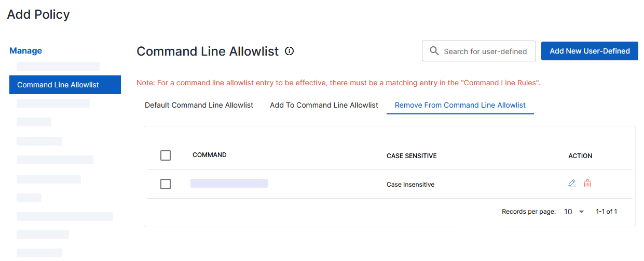Open Add To Command Line Allowlist tab
The image size is (644, 261).
pos(324,105)
